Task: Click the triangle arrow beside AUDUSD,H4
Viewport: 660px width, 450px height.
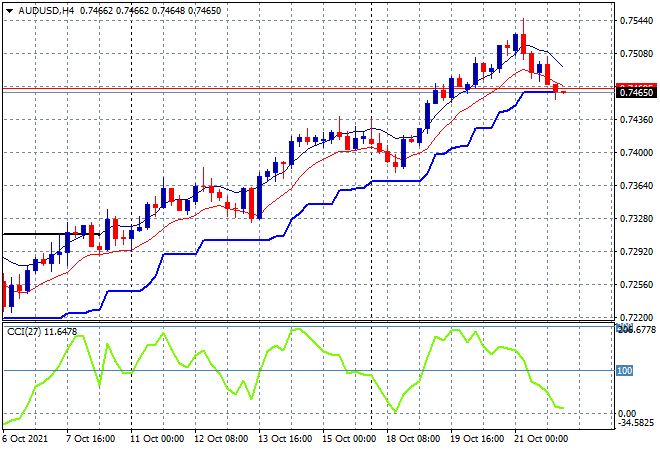Action: tap(9, 11)
